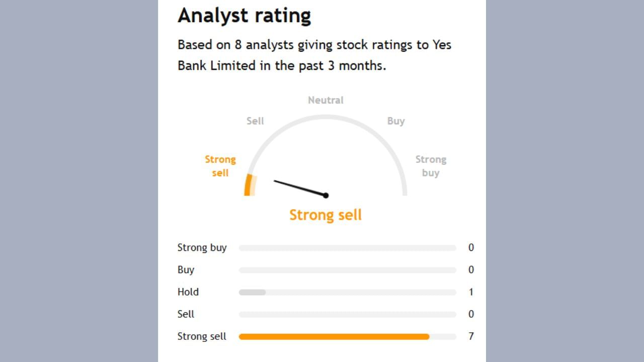Click the empty Sell rating bar
This screenshot has width=644, height=362.
tap(347, 314)
